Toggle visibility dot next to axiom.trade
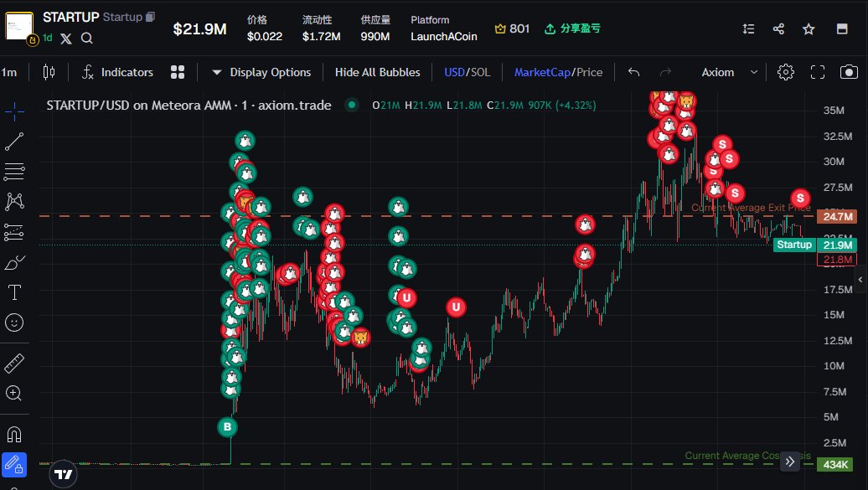Image resolution: width=868 pixels, height=490 pixels. 352,105
